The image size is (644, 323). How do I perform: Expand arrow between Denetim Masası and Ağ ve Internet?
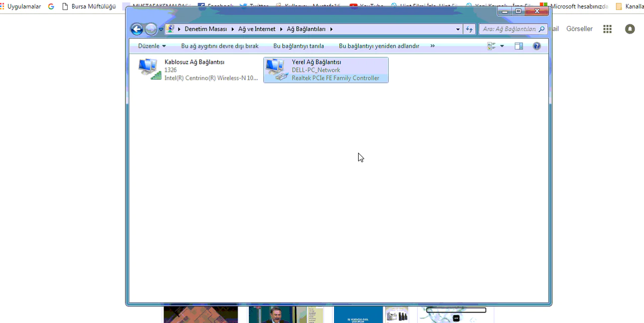(x=233, y=29)
